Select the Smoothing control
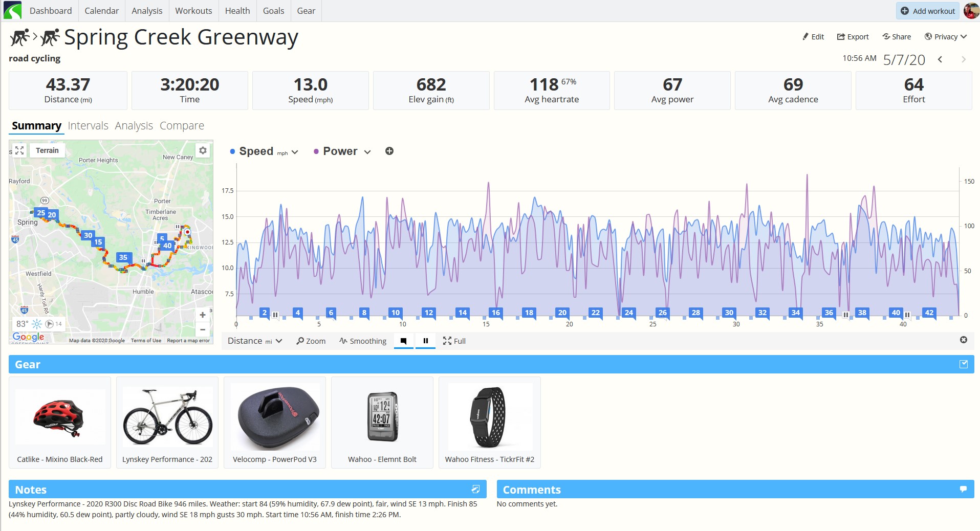The image size is (980, 531). click(x=363, y=341)
